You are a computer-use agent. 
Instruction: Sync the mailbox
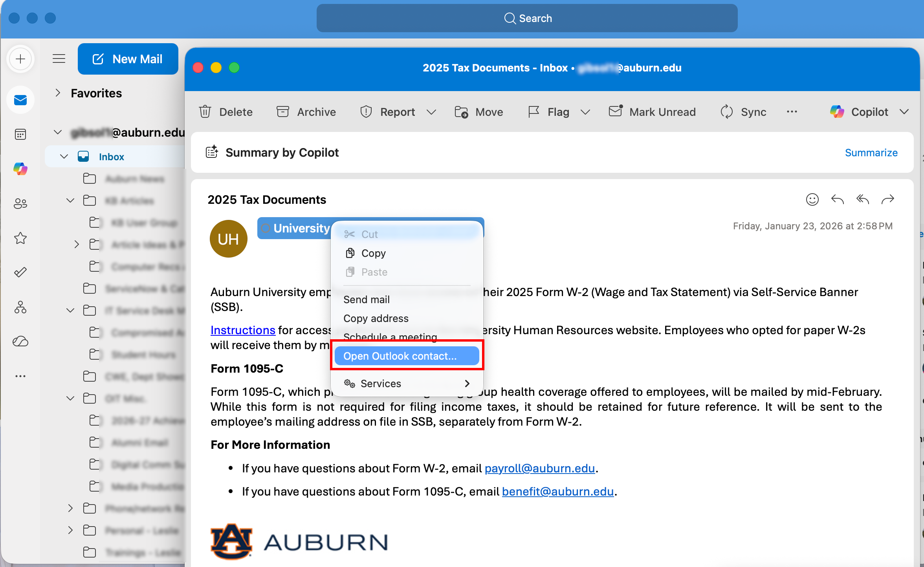click(743, 112)
